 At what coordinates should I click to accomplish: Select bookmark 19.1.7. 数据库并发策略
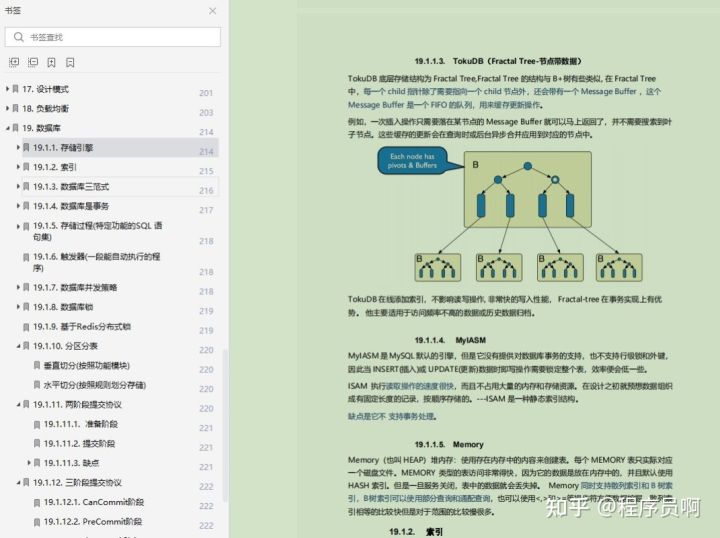point(75,287)
